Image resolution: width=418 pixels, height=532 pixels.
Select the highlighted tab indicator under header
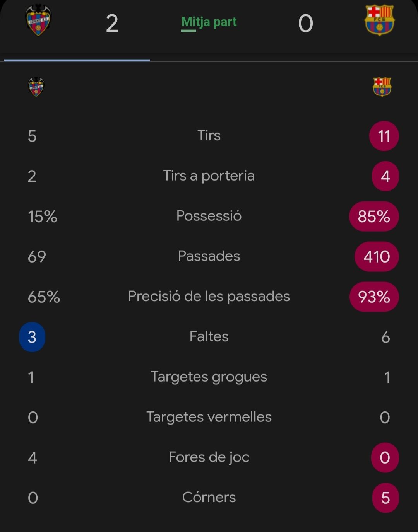pyautogui.click(x=77, y=60)
